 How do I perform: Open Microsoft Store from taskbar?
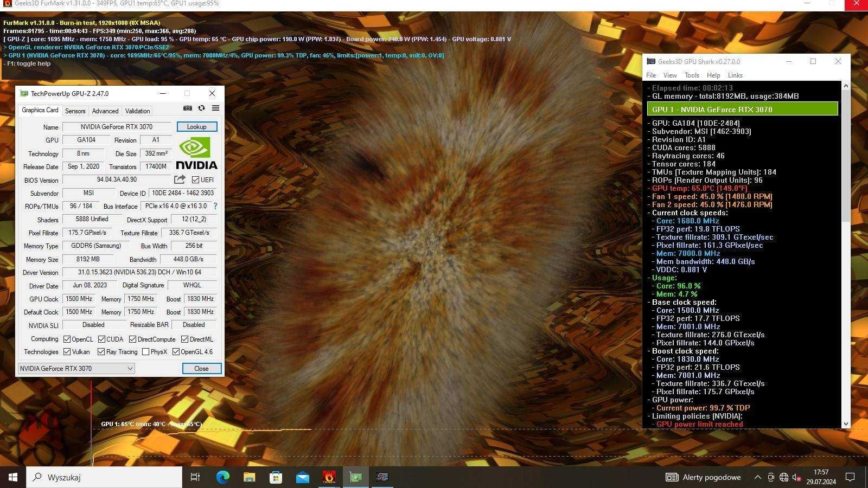[x=276, y=477]
